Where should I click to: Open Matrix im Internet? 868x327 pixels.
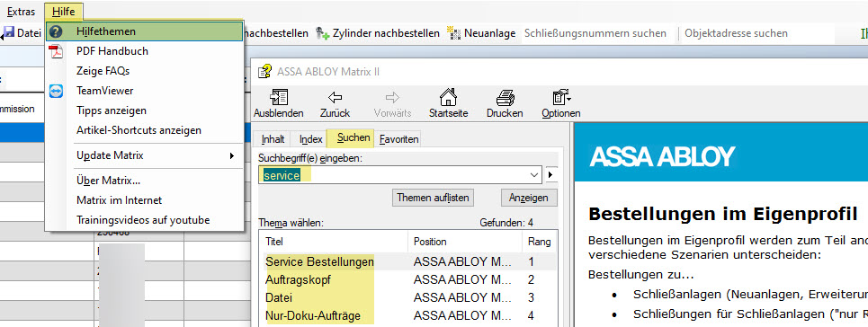click(x=119, y=200)
